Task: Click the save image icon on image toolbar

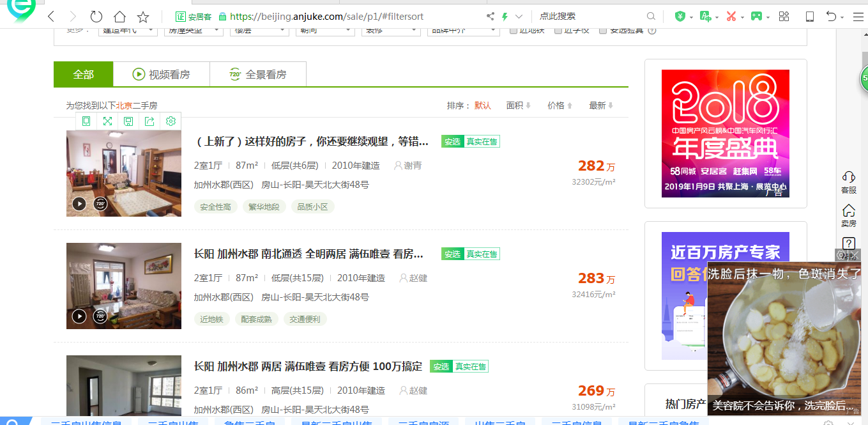Action: pyautogui.click(x=128, y=121)
